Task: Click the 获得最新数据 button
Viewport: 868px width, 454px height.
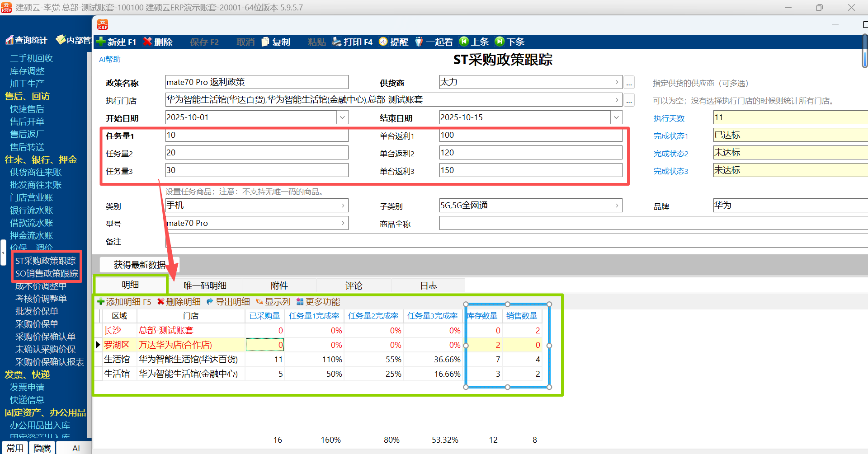Action: click(x=139, y=265)
